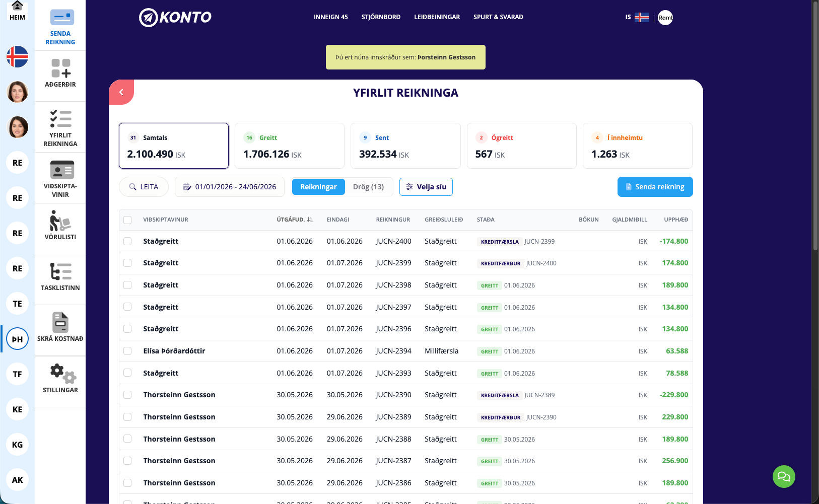The height and width of the screenshot is (504, 819).
Task: Select the TE account circle
Action: click(x=17, y=304)
